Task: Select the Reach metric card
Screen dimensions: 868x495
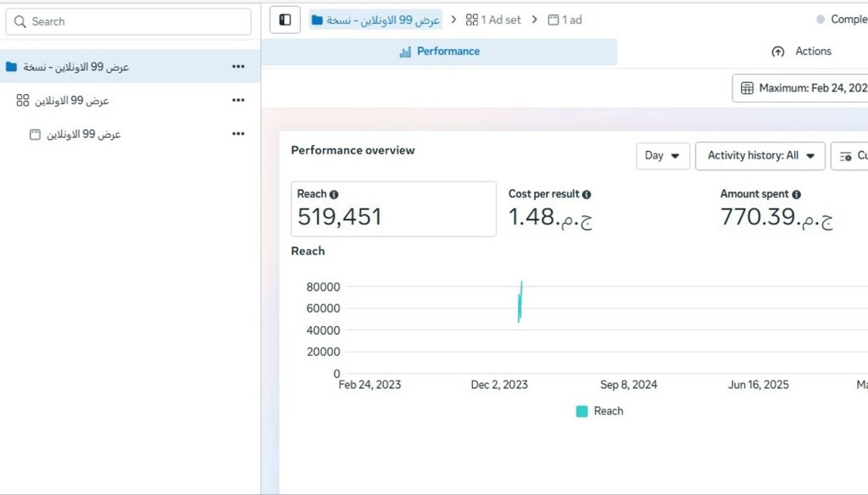Action: point(393,209)
